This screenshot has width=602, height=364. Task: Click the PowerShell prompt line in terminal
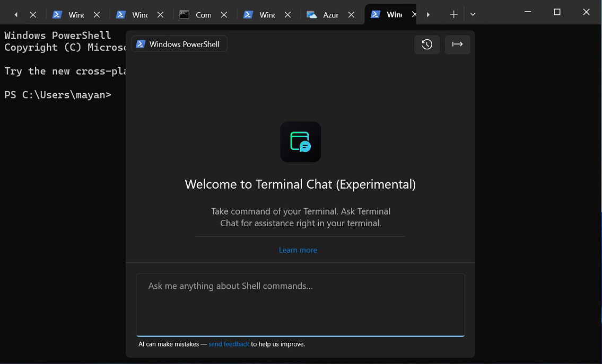58,95
